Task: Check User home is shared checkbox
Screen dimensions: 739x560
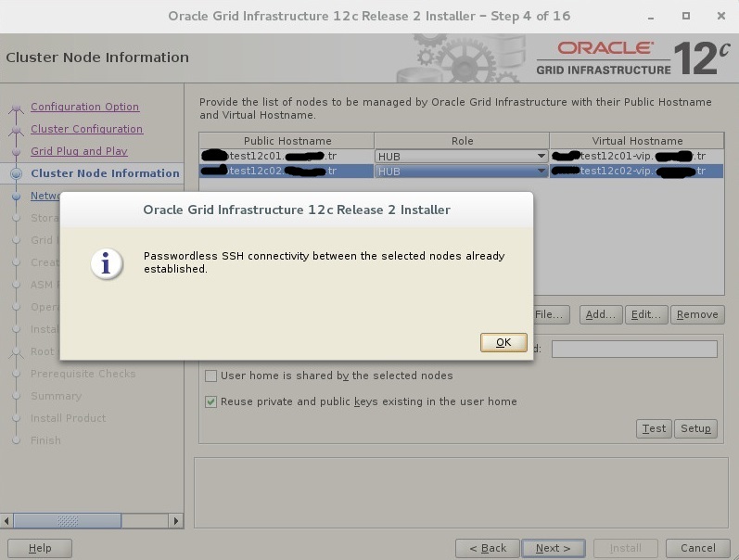Action: pos(210,375)
